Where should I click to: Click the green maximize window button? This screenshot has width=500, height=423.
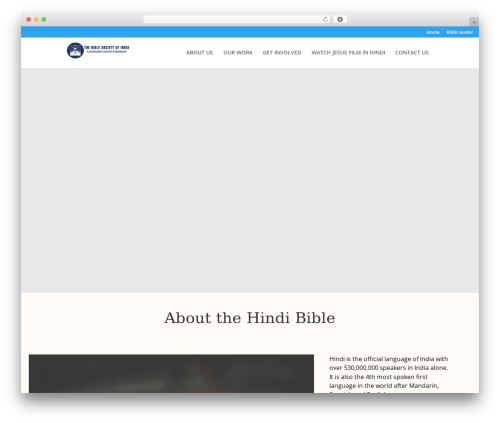click(x=44, y=20)
